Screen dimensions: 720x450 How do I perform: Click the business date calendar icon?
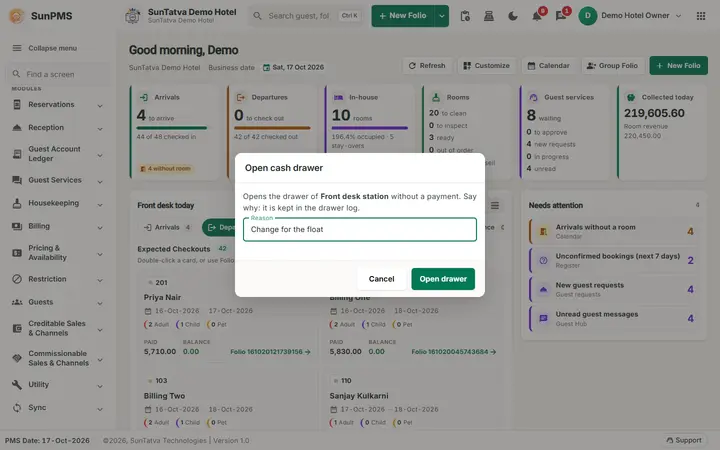click(266, 68)
